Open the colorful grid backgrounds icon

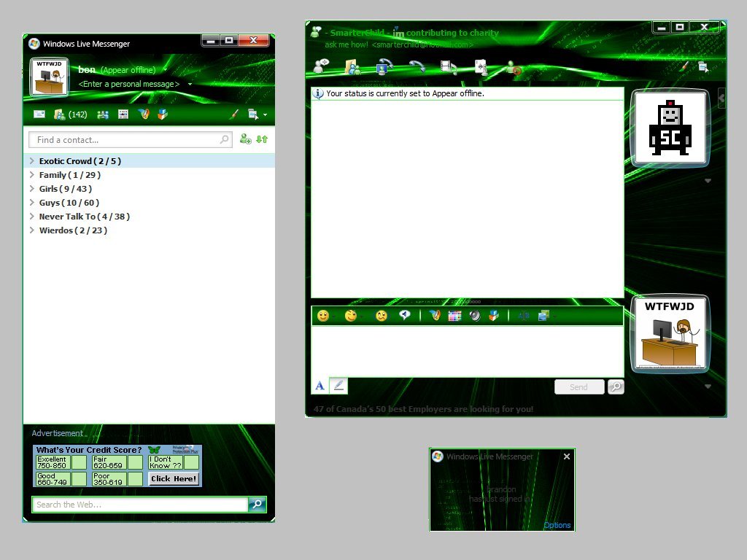pos(454,316)
